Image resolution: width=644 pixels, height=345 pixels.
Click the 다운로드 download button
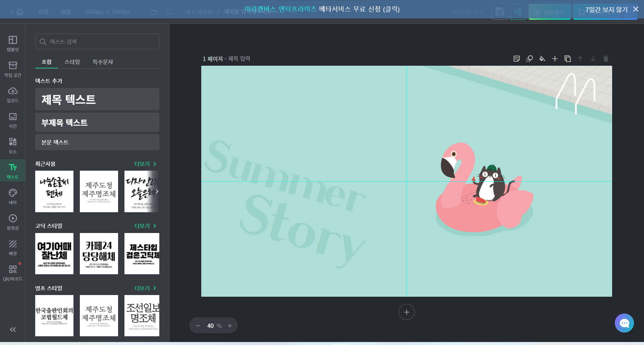(549, 12)
